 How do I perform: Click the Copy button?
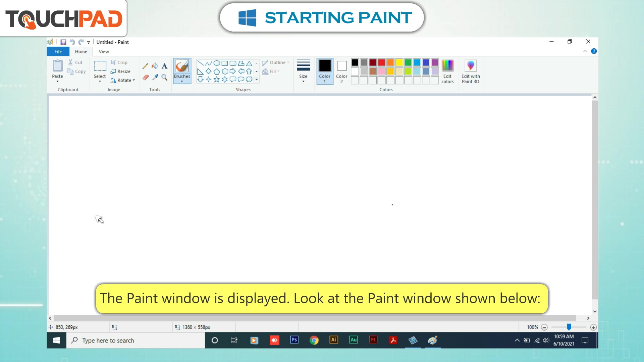pyautogui.click(x=77, y=71)
